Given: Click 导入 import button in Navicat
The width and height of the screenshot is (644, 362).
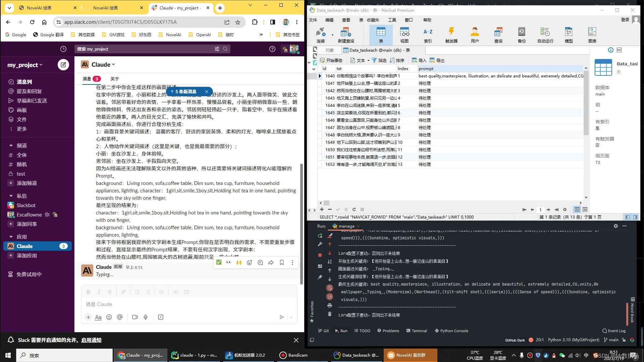Looking at the screenshot, I should (x=419, y=60).
